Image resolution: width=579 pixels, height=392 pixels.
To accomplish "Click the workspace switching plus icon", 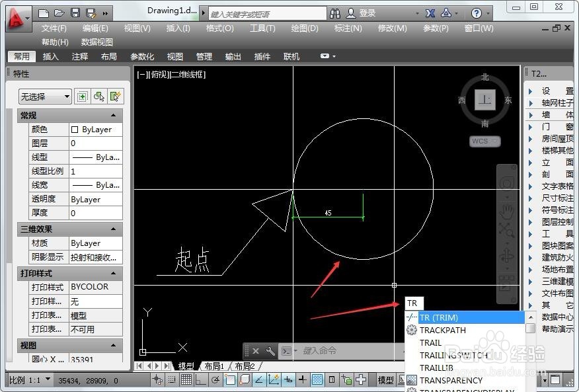I will [x=361, y=379].
